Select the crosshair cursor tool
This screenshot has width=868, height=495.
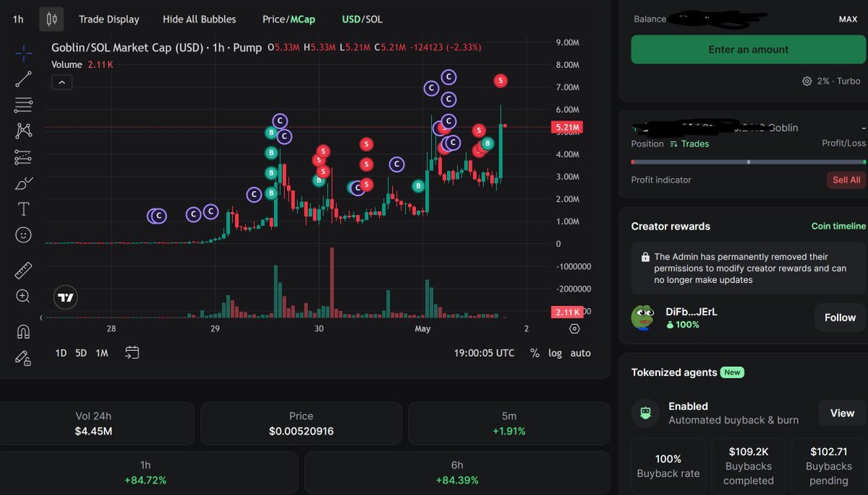(x=23, y=54)
